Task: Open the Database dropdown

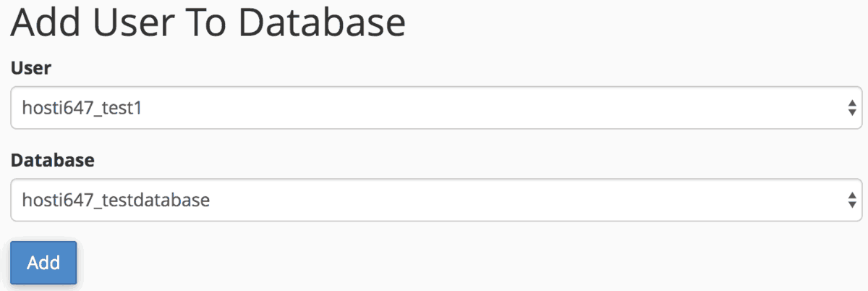Action: pyautogui.click(x=435, y=200)
